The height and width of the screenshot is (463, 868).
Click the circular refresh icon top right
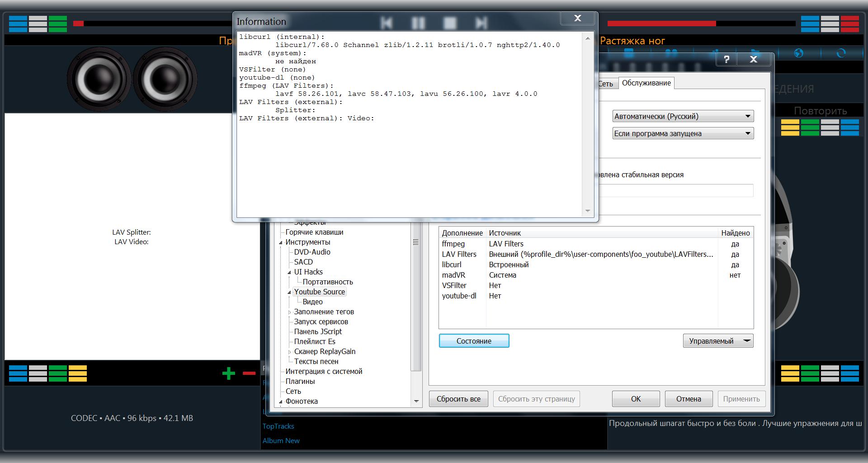(841, 53)
